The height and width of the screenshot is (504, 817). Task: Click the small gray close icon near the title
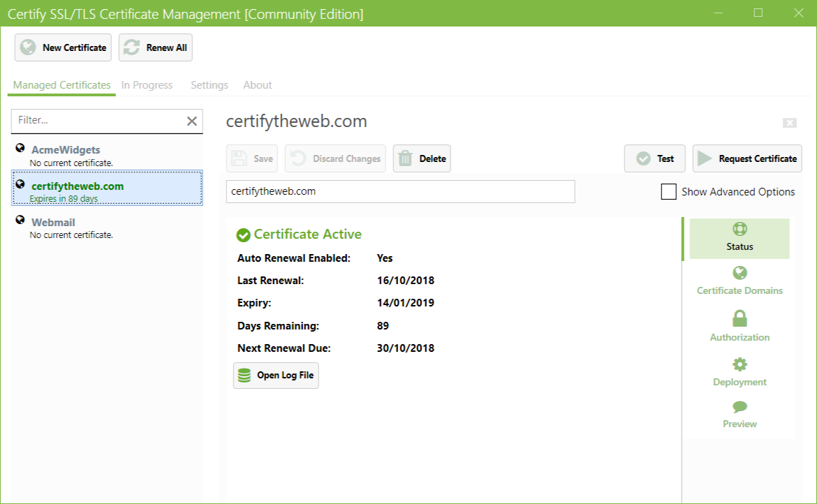[x=789, y=123]
